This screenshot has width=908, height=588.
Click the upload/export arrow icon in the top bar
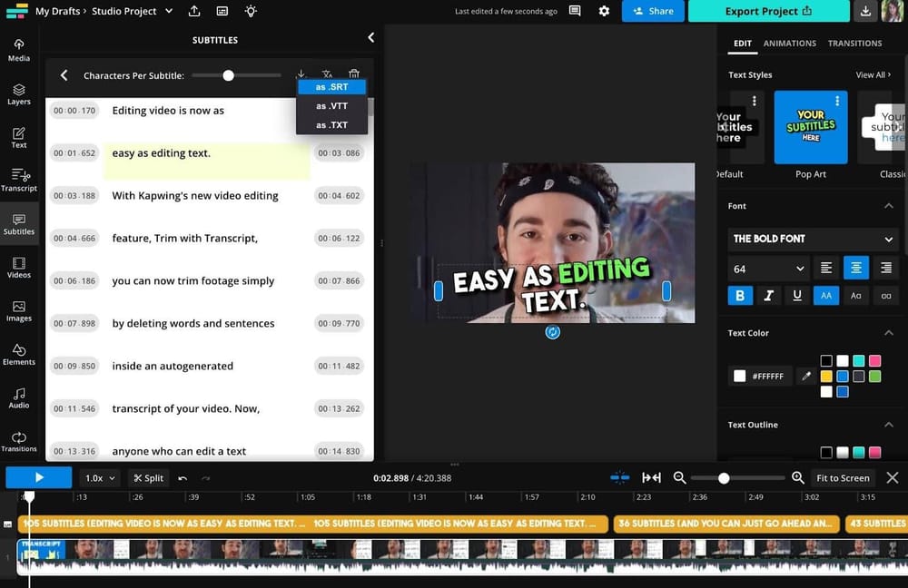click(x=194, y=11)
